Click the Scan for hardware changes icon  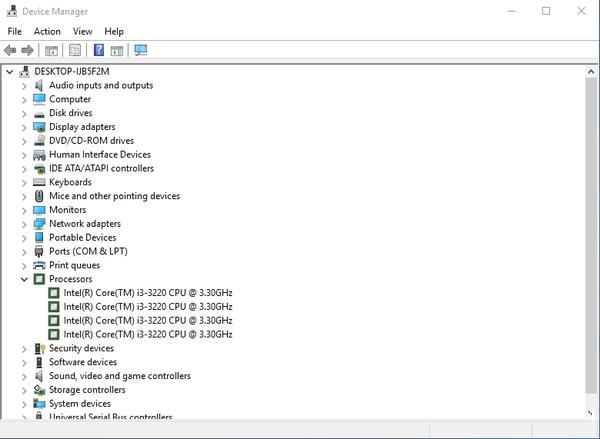[140, 50]
